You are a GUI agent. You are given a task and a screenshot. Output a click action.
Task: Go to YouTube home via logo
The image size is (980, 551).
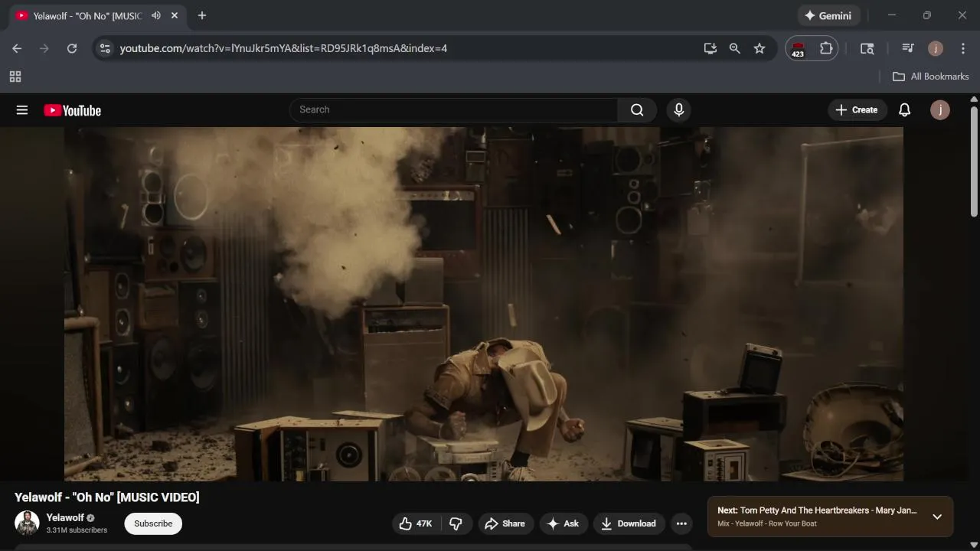72,110
